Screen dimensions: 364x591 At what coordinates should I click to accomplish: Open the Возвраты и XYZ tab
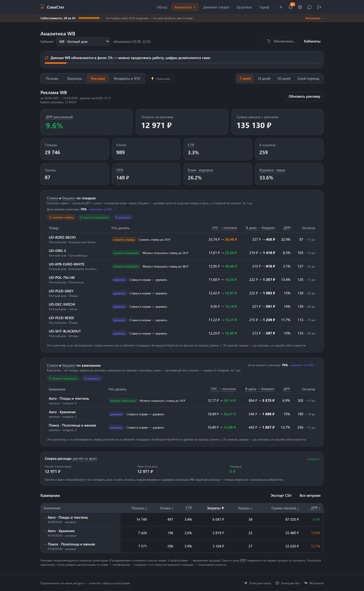click(127, 79)
